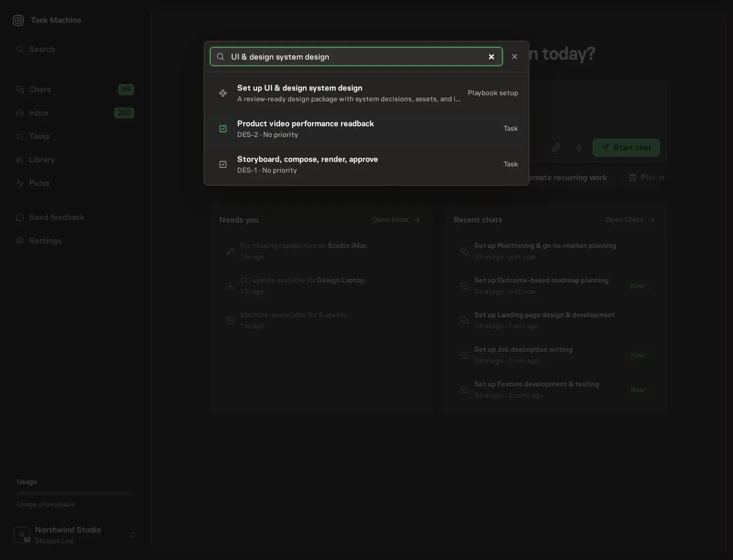Open Set up Landing page design & development chat

pyautogui.click(x=556, y=320)
